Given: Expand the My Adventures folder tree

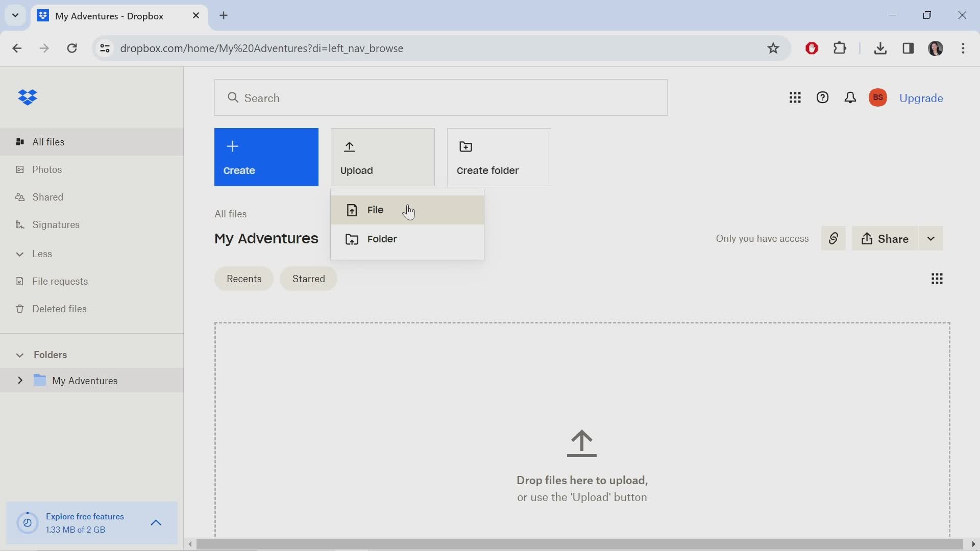Looking at the screenshot, I should tap(20, 380).
